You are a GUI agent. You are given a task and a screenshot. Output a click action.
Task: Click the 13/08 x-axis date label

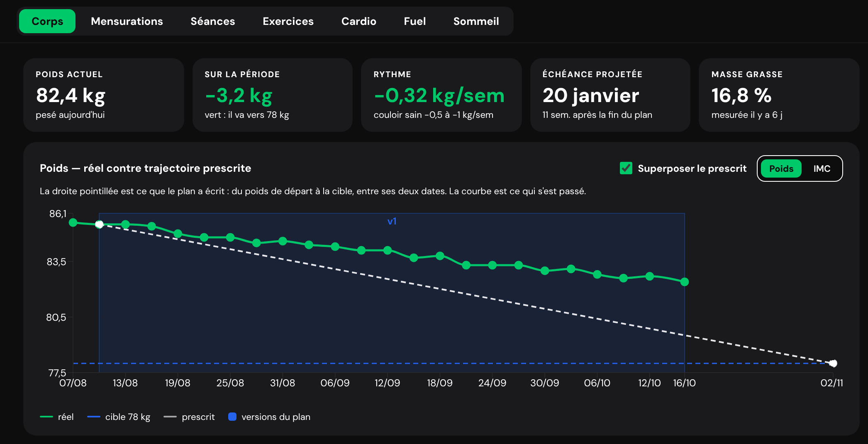point(125,383)
